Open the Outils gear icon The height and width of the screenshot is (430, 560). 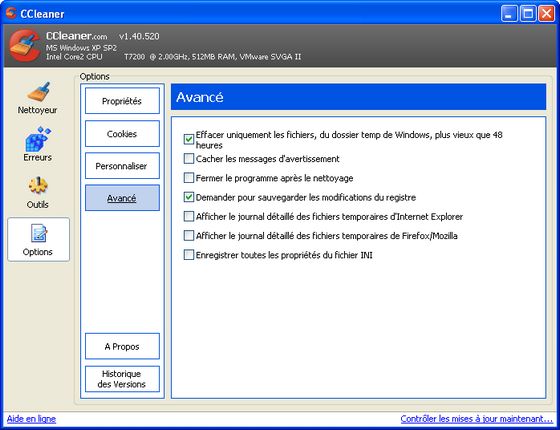[38, 186]
